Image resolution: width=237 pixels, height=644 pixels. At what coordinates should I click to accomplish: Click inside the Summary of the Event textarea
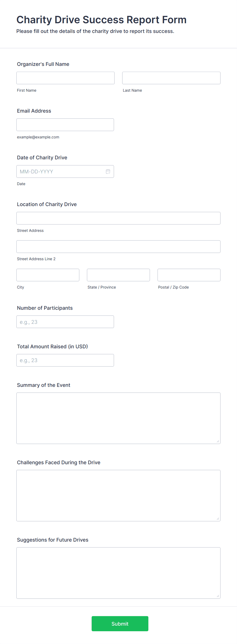pyautogui.click(x=118, y=416)
